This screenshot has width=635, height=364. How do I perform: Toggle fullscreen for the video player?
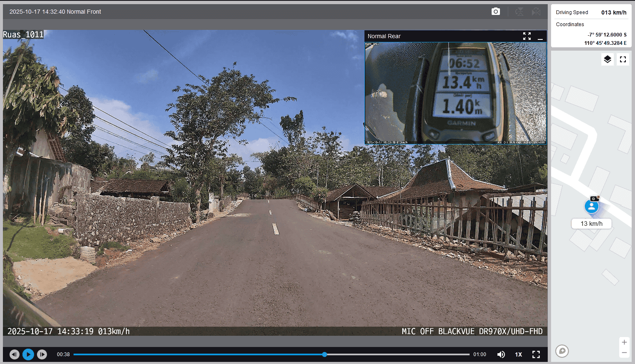536,354
